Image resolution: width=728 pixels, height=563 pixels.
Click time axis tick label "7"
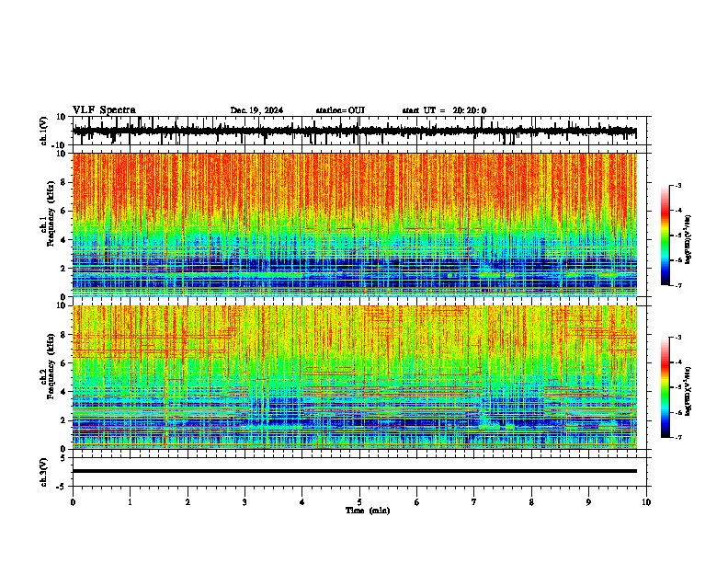coord(474,501)
